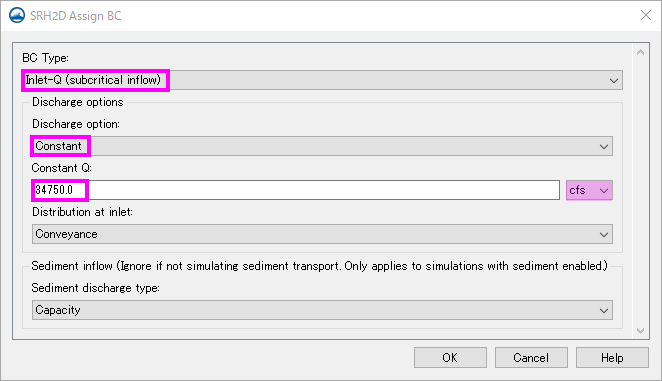Open Help for this dialog
Viewport: 662px width, 381px height.
[x=612, y=358]
